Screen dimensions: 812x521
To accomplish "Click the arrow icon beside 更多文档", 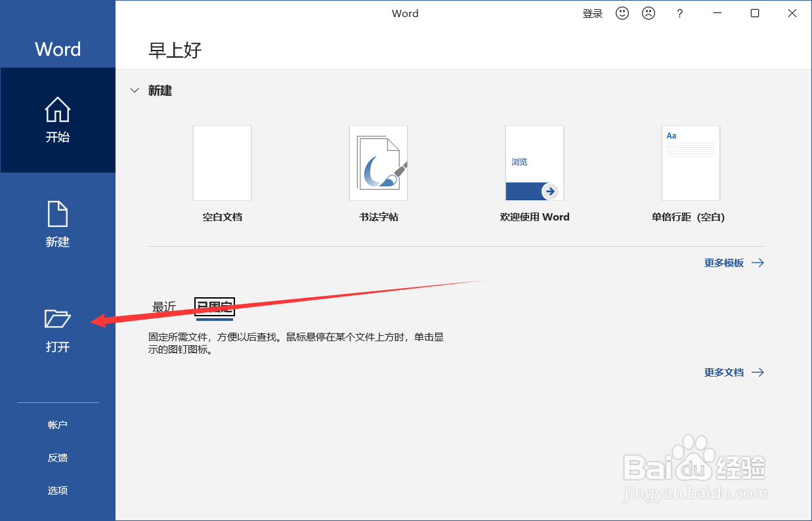I will (758, 372).
